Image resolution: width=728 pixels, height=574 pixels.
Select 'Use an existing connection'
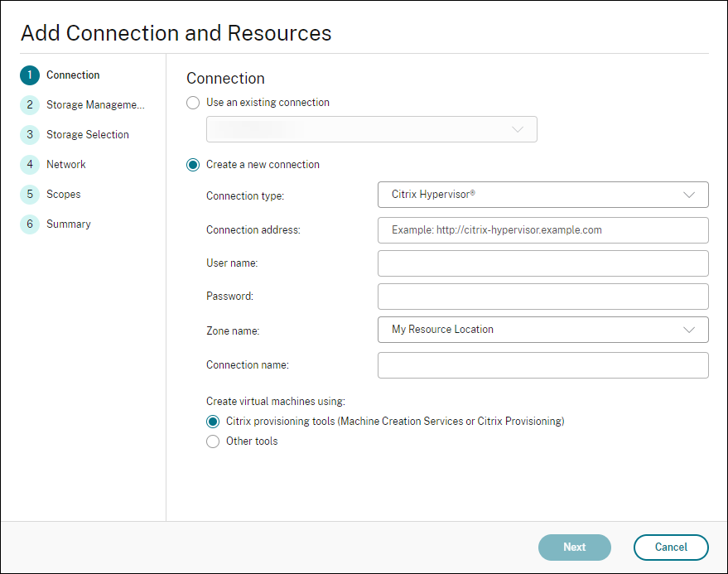pos(192,103)
